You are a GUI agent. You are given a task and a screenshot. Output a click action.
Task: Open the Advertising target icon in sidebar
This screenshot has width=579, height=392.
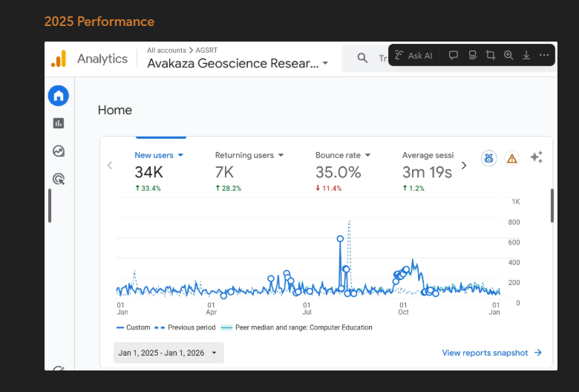(59, 179)
